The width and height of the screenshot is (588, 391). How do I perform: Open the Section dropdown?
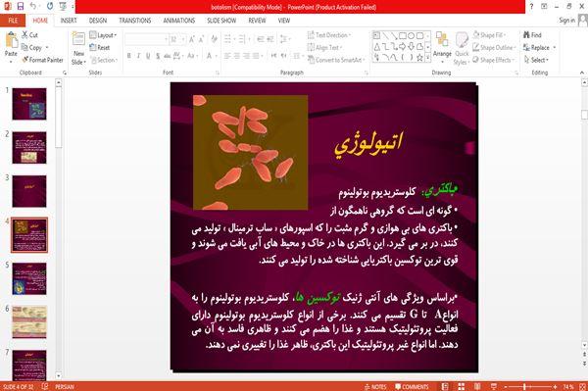point(104,60)
